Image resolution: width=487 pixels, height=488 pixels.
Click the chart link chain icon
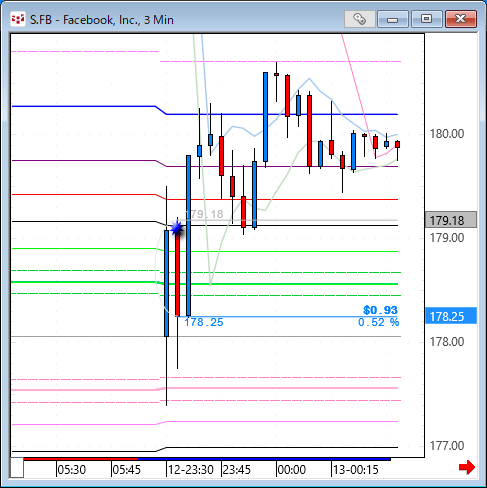tap(360, 19)
